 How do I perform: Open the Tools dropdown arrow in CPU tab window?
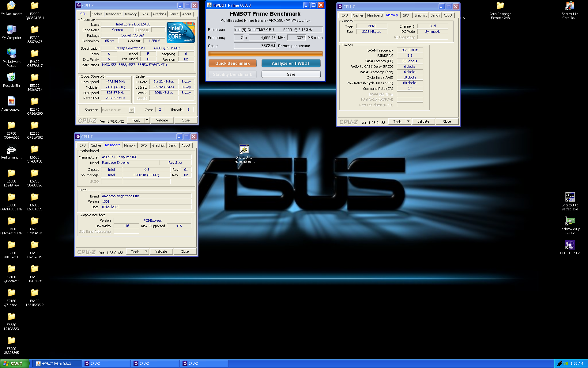147,120
